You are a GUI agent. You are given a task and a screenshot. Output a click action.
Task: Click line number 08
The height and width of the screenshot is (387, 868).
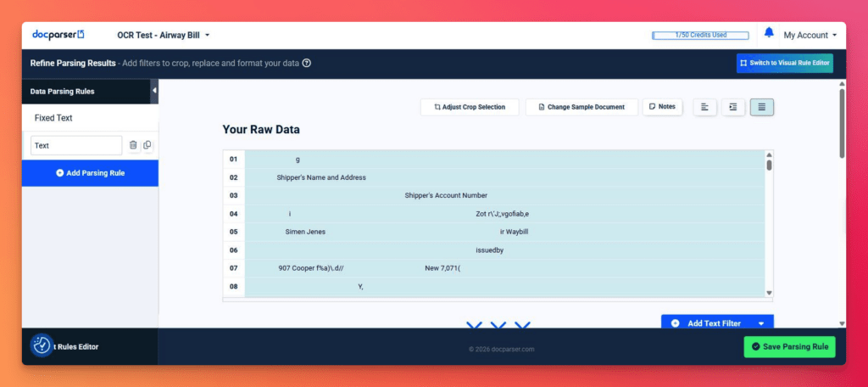click(234, 287)
